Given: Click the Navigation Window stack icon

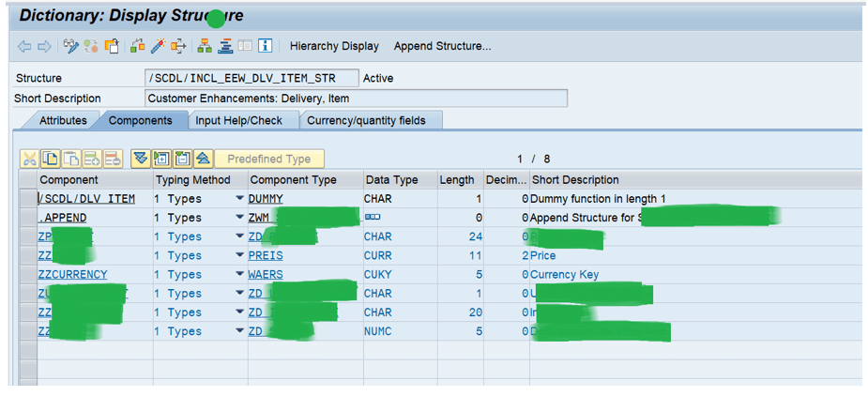Looking at the screenshot, I should pos(225,47).
